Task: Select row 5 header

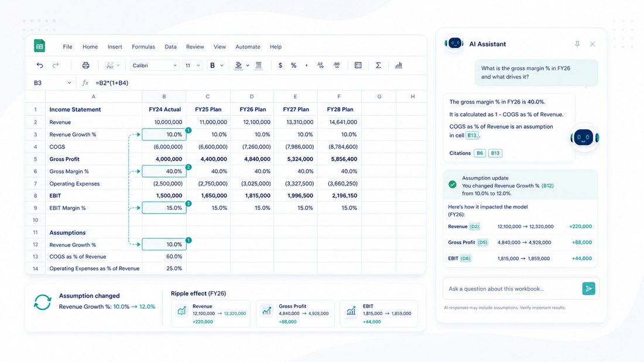Action: [35, 159]
